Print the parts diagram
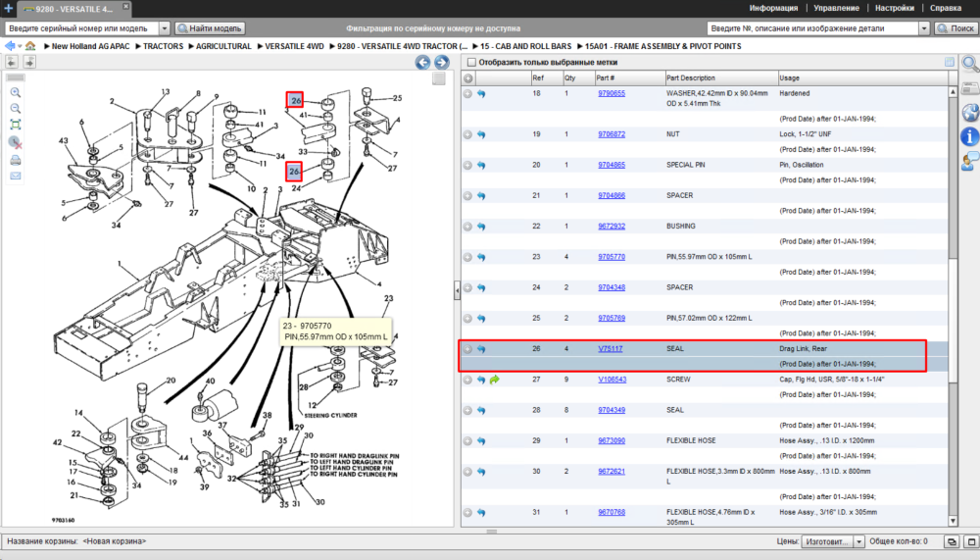The image size is (980, 560). 15,160
